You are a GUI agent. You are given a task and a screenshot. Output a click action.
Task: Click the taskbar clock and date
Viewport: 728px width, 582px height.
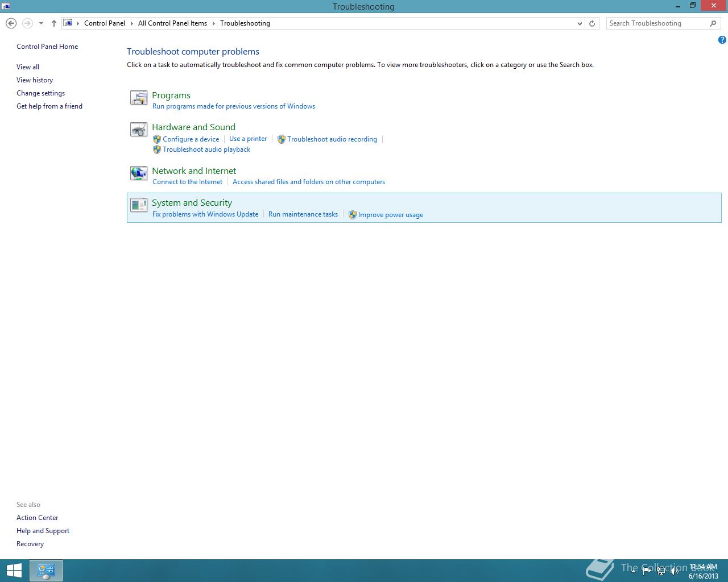pyautogui.click(x=704, y=571)
